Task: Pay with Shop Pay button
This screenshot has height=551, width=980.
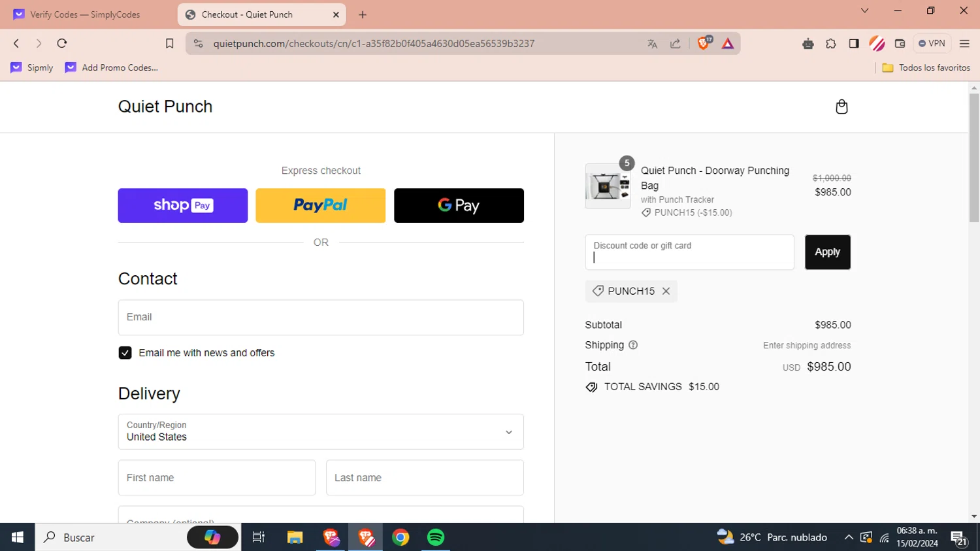Action: point(183,205)
